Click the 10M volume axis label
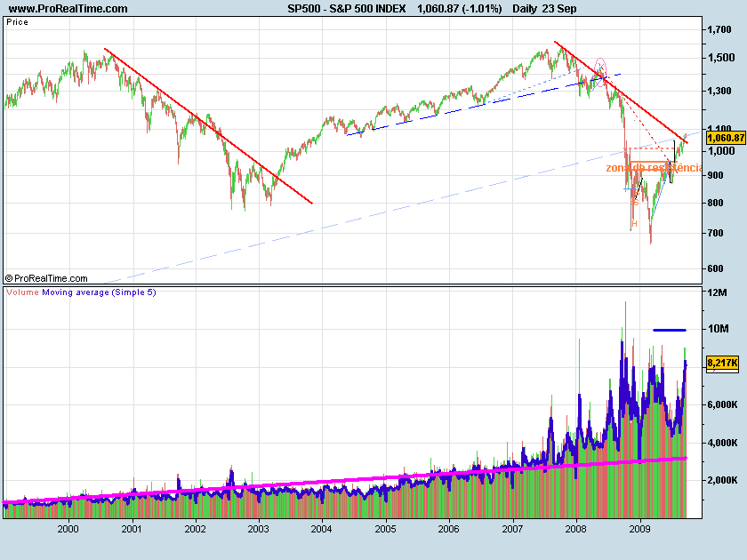The image size is (747, 560). (x=718, y=329)
